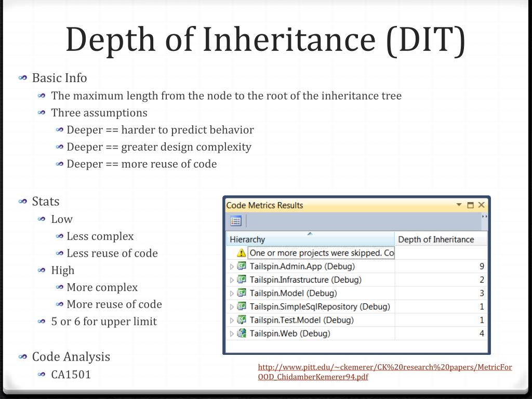Select Tailspin.Test.Model (Debug) row text
This screenshot has height=399, width=532.
[302, 320]
